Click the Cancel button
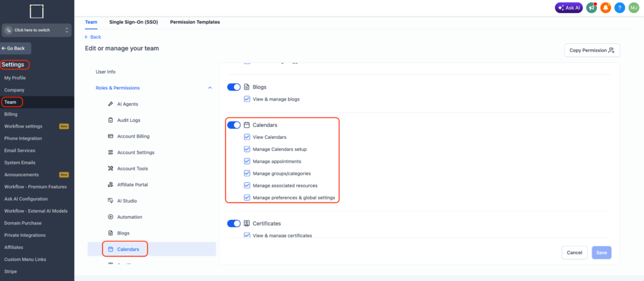 click(574, 253)
